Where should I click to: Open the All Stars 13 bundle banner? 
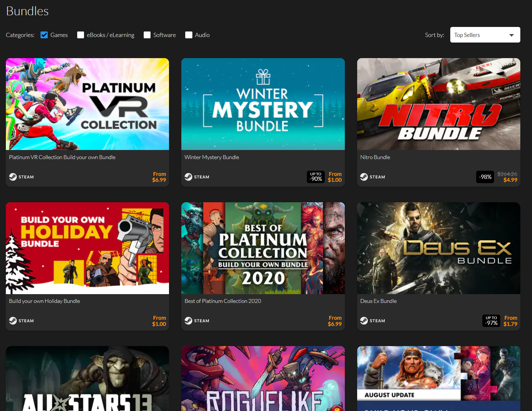[87, 379]
